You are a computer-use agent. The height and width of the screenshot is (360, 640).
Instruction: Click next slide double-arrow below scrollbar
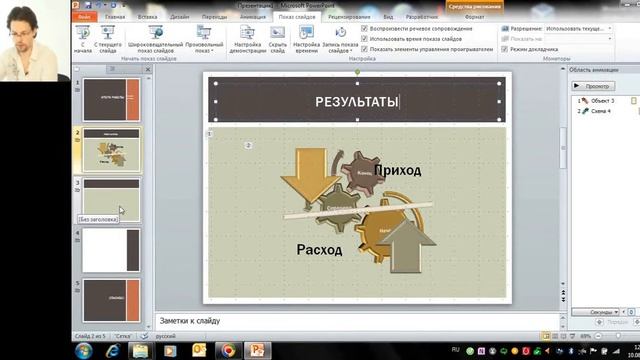(563, 299)
